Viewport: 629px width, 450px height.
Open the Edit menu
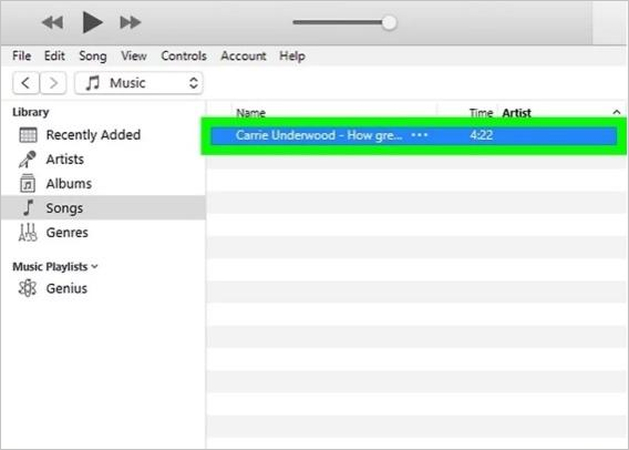pos(55,56)
